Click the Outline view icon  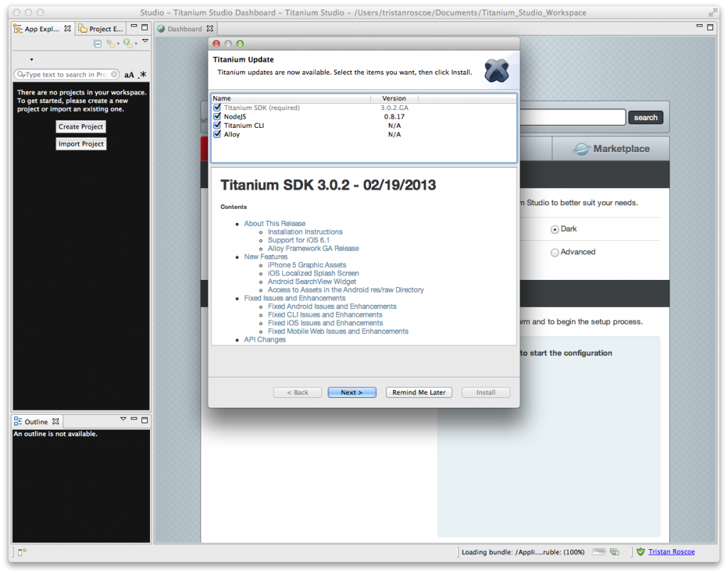point(18,421)
